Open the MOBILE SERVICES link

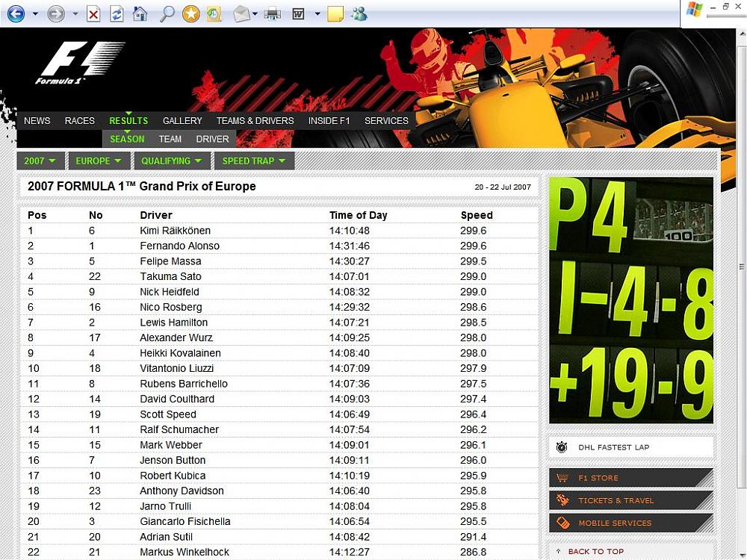point(615,523)
